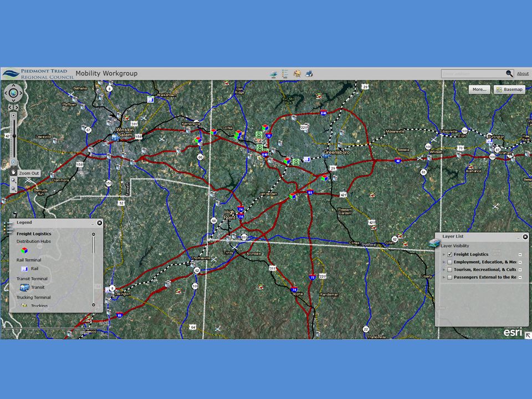Open Passengers External layer options dropdown
The width and height of the screenshot is (532, 399).
coord(520,278)
